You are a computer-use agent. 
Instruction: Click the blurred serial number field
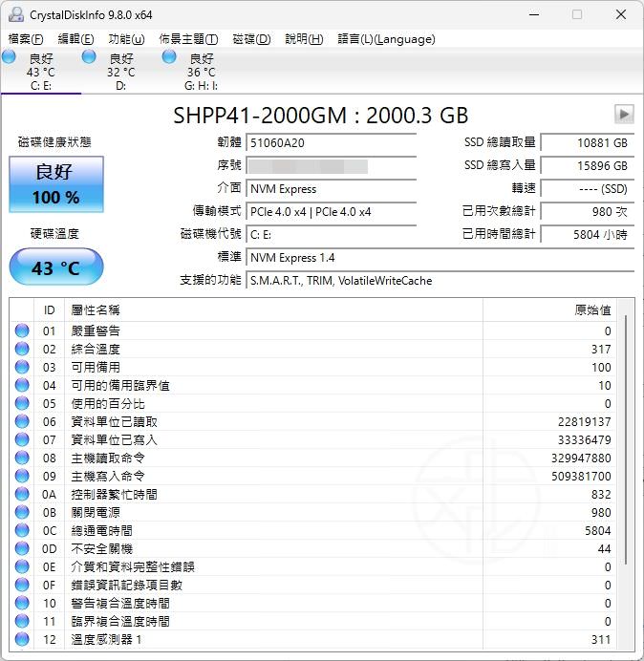click(x=332, y=165)
